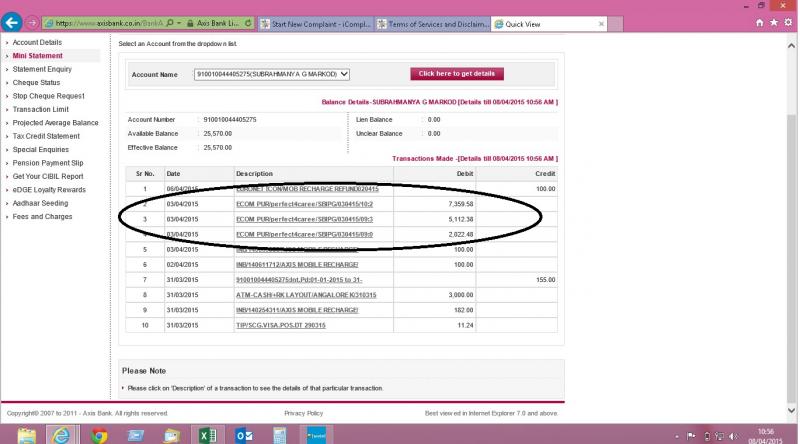Screen dimensions: 800x444
Task: Click the axisbank.co.in address bar
Action: pyautogui.click(x=105, y=23)
